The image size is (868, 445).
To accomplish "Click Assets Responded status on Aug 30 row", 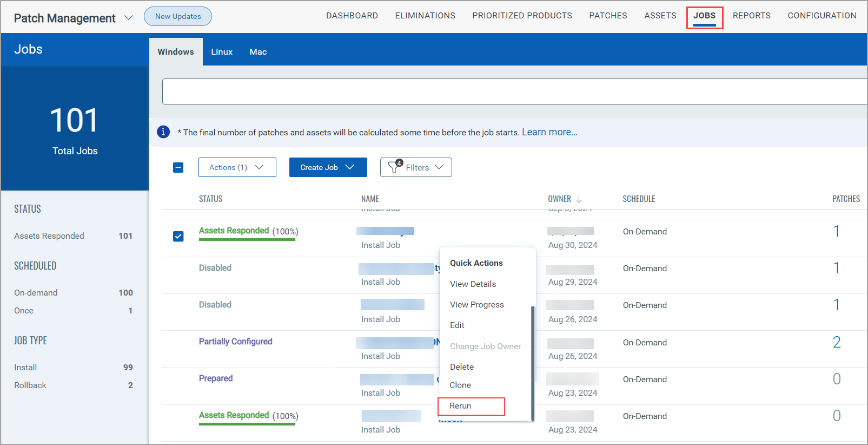I will pyautogui.click(x=234, y=231).
